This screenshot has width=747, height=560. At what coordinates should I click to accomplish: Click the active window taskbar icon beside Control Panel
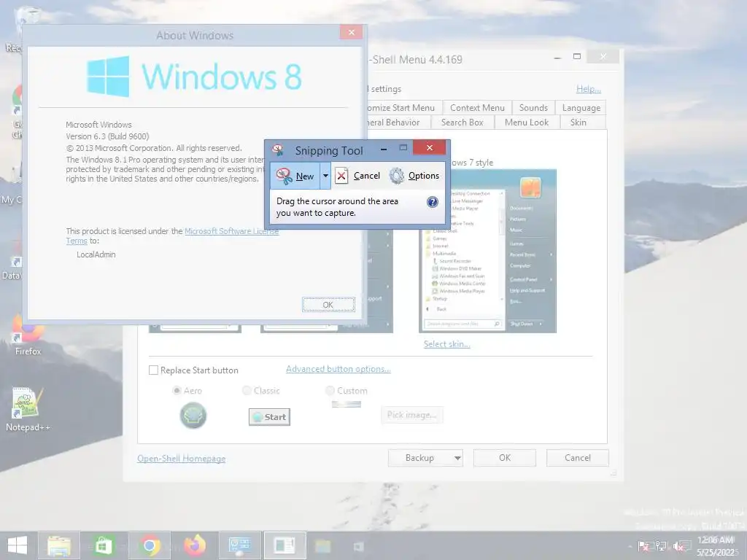pos(285,545)
